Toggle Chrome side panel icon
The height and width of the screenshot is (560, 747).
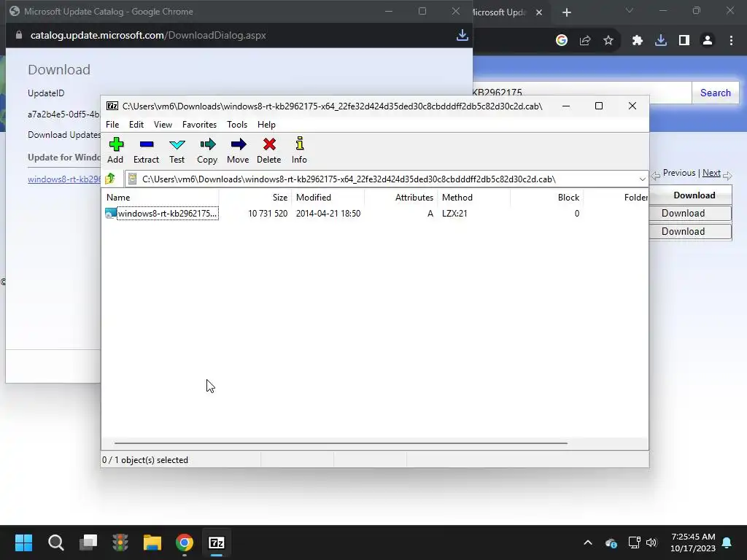(x=684, y=41)
